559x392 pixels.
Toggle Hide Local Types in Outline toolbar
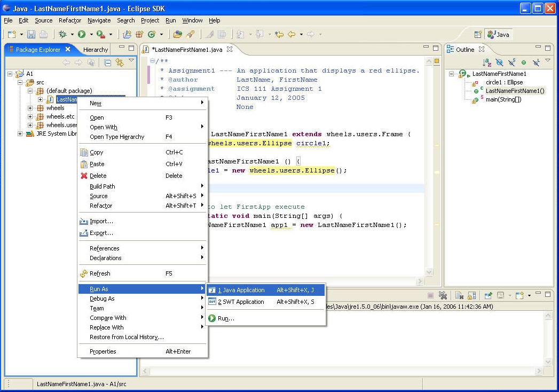[x=536, y=63]
